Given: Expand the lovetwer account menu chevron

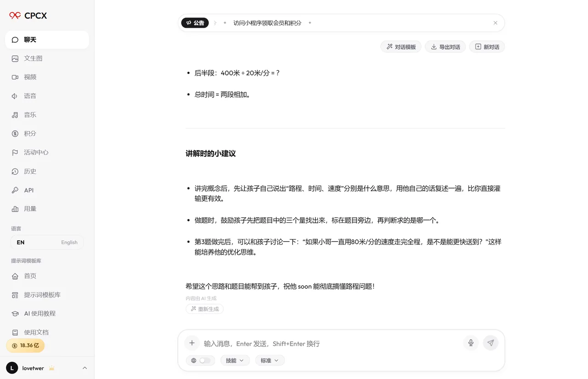Looking at the screenshot, I should point(85,368).
